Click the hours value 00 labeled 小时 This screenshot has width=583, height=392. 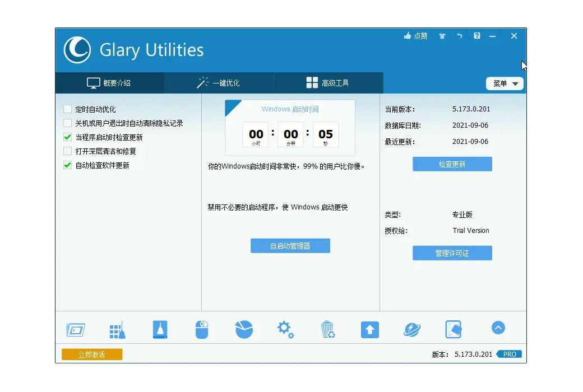256,134
